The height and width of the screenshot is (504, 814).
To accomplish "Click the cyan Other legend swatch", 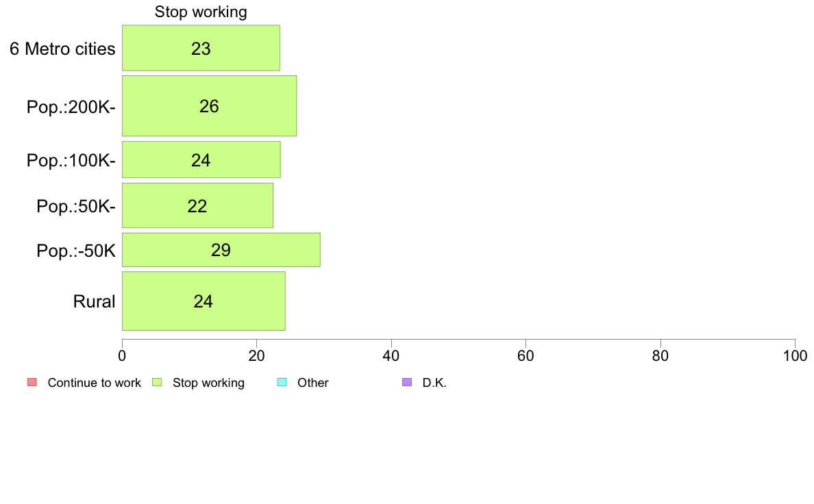I will click(282, 383).
